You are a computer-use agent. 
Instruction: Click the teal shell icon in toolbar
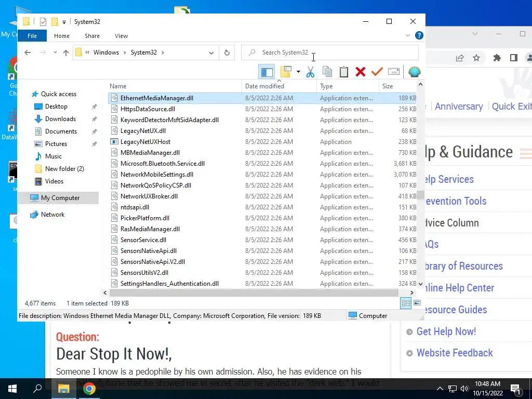click(x=414, y=72)
